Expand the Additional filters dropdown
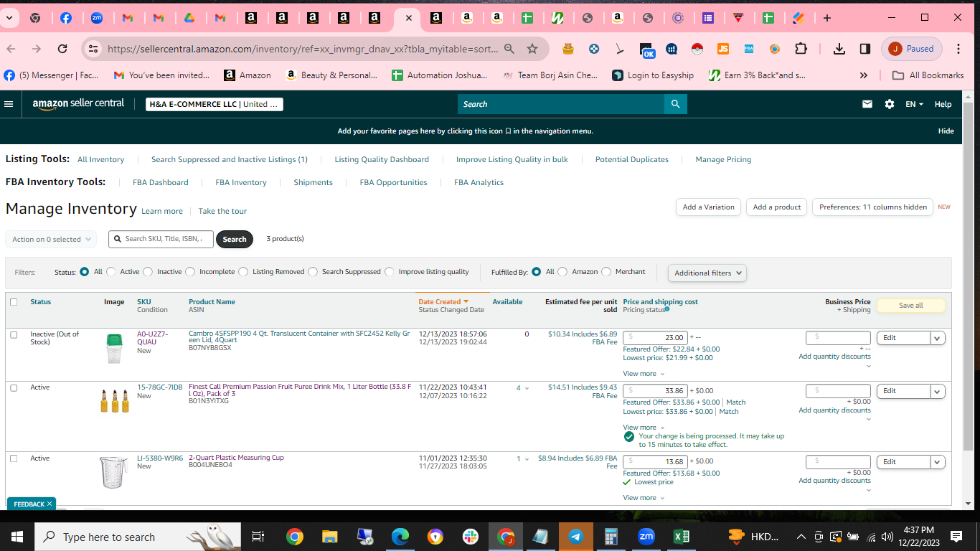This screenshot has width=980, height=551. click(x=707, y=273)
